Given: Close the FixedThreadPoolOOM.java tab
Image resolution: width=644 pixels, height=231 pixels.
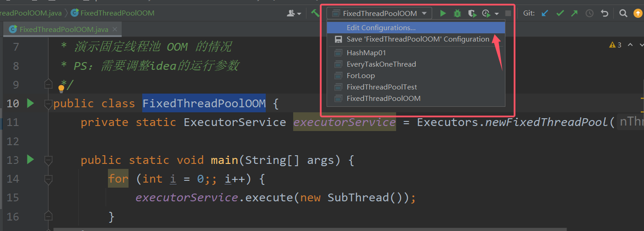Looking at the screenshot, I should (x=115, y=30).
